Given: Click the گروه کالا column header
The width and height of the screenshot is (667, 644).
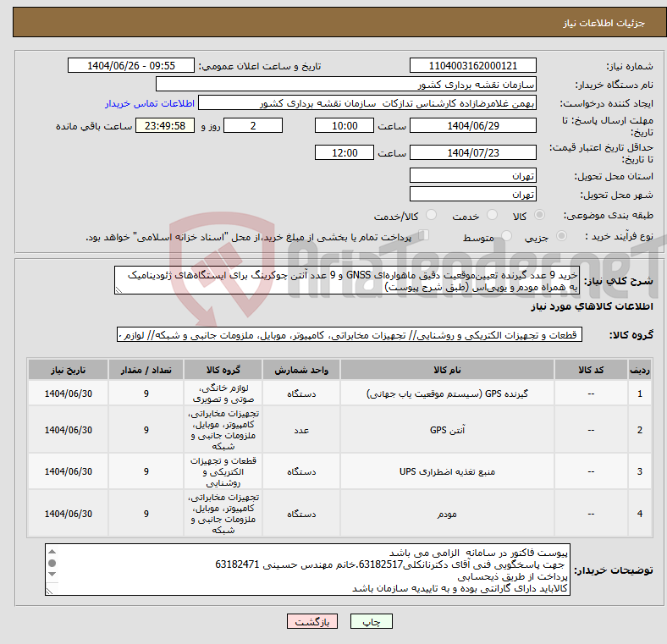Looking at the screenshot, I should pyautogui.click(x=223, y=370).
